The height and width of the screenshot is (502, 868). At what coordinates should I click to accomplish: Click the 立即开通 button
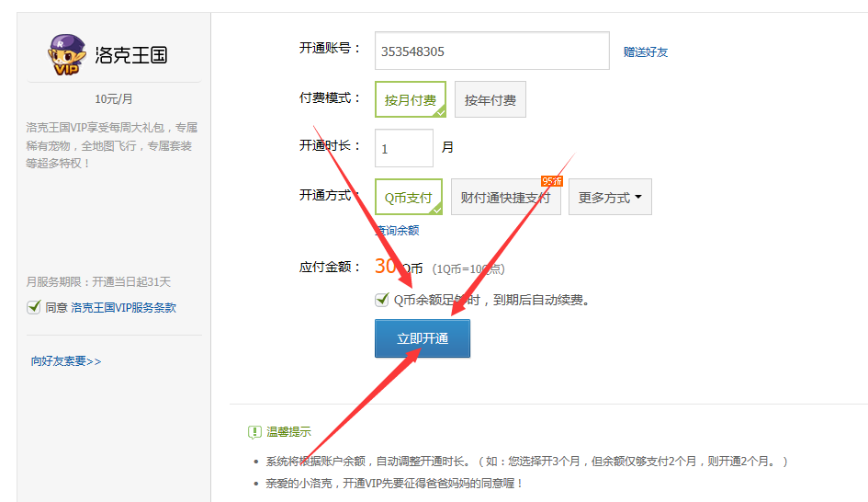click(423, 338)
